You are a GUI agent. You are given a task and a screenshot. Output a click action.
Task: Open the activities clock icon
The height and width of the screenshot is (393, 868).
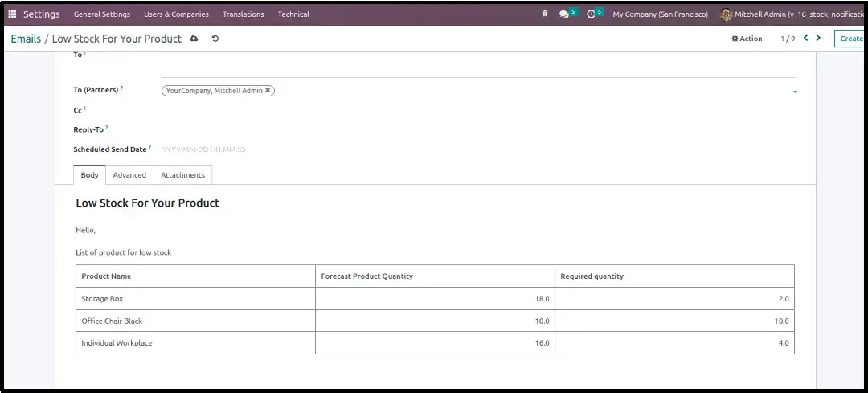pyautogui.click(x=591, y=14)
